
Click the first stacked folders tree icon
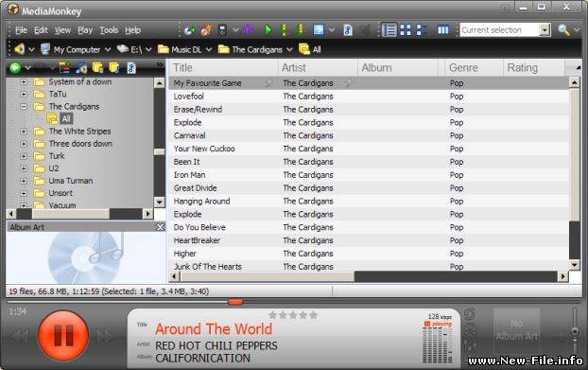click(x=97, y=68)
